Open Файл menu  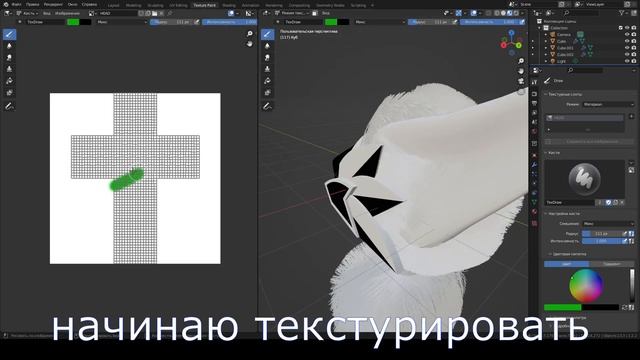(17, 4)
